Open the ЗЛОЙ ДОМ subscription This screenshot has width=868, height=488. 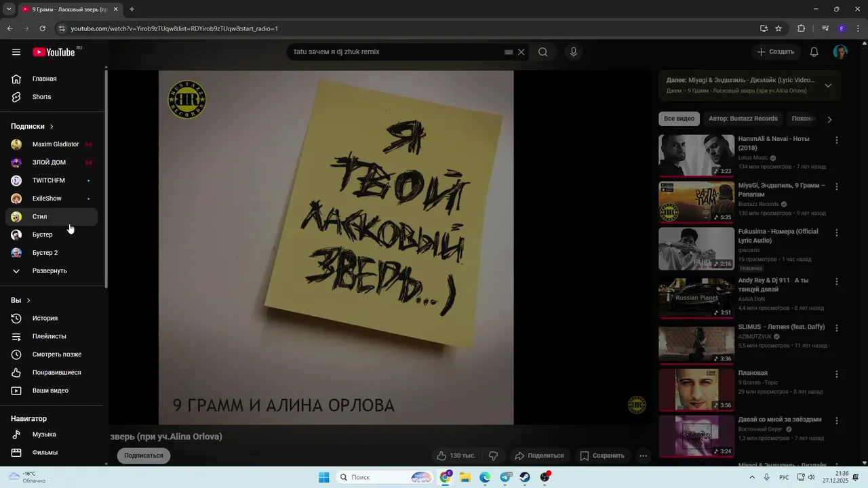click(52, 163)
